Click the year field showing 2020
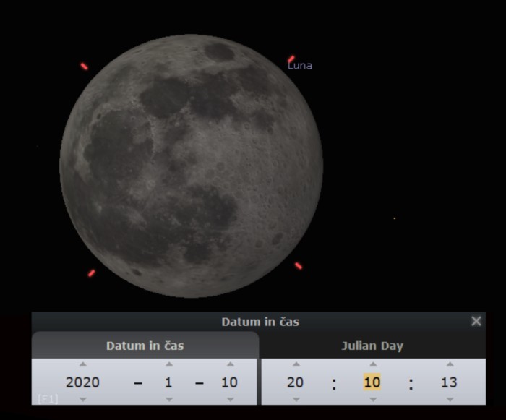 82,382
